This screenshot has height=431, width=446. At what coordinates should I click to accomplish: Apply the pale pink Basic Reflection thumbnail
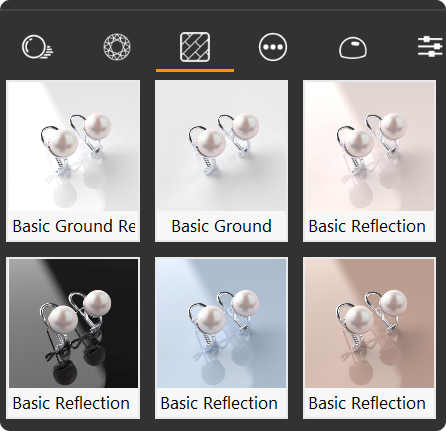(x=369, y=146)
